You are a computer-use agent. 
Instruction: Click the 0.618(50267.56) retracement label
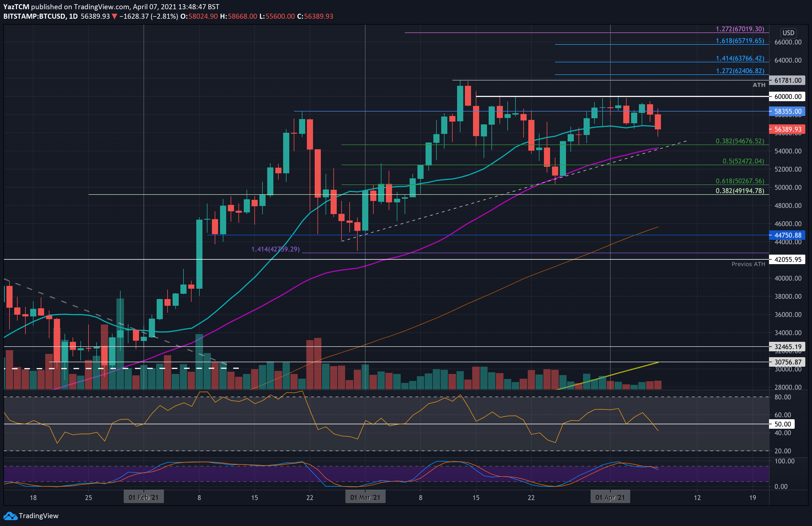740,181
